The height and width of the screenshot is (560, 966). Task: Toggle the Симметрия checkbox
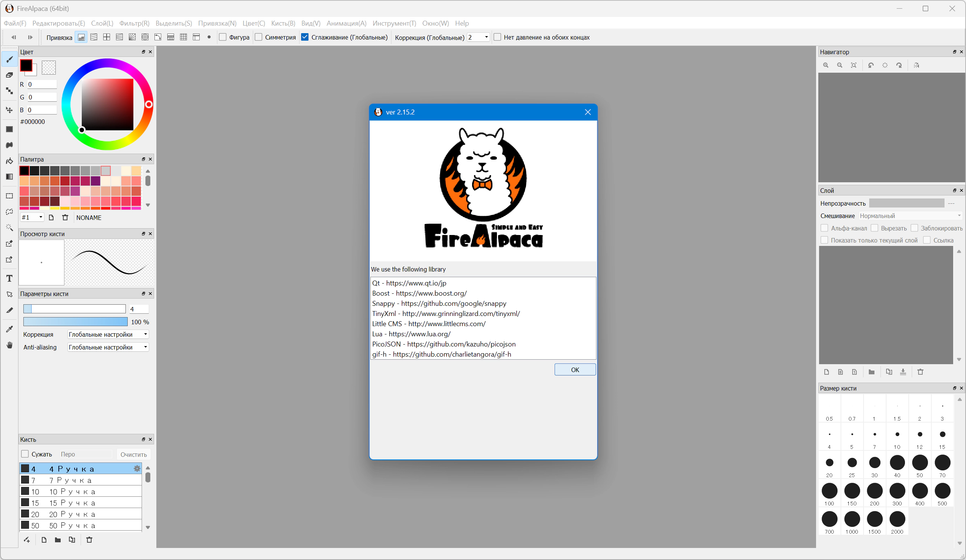click(259, 37)
